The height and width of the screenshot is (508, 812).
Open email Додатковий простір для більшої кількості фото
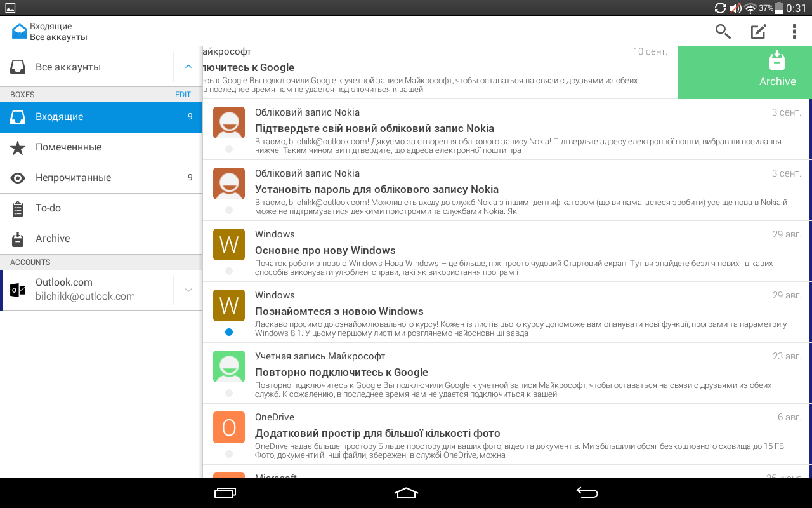tap(506, 434)
